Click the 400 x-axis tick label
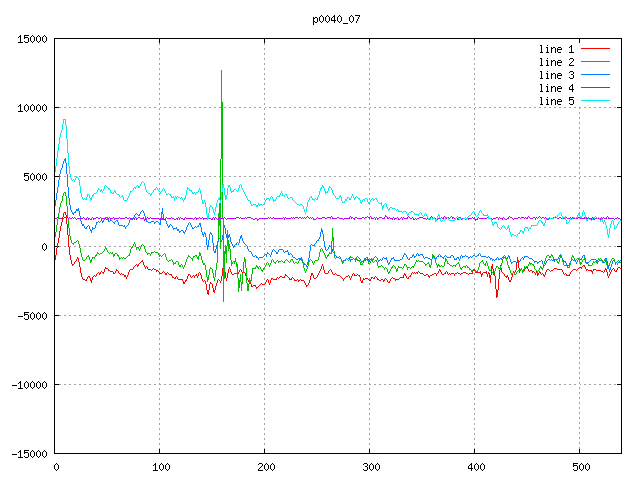Image resolution: width=640 pixels, height=480 pixels. pyautogui.click(x=475, y=467)
